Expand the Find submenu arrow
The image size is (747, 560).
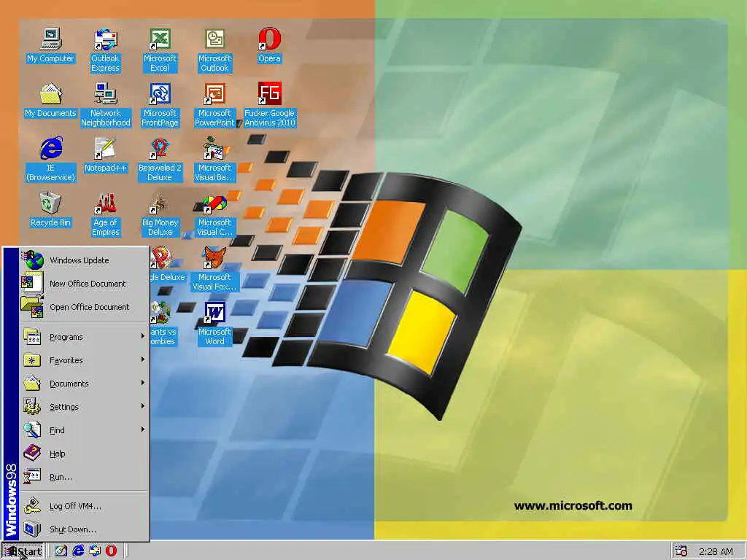[x=142, y=429]
